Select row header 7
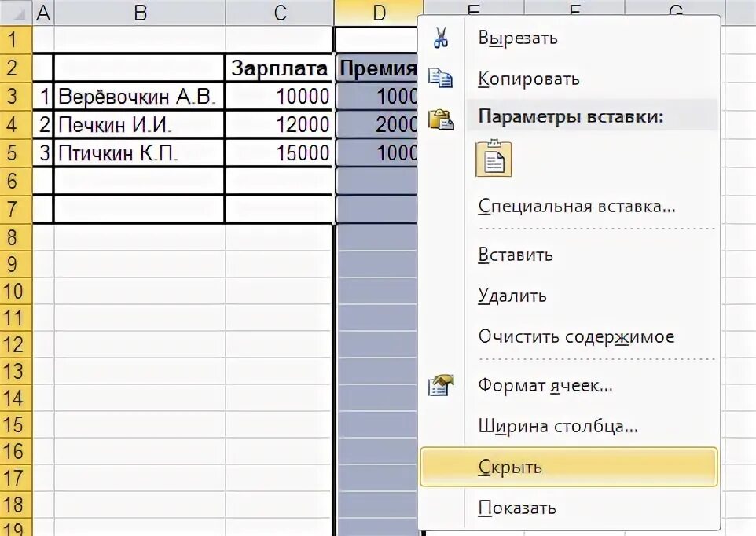Screen dimensions: 756x536 click(x=16, y=209)
